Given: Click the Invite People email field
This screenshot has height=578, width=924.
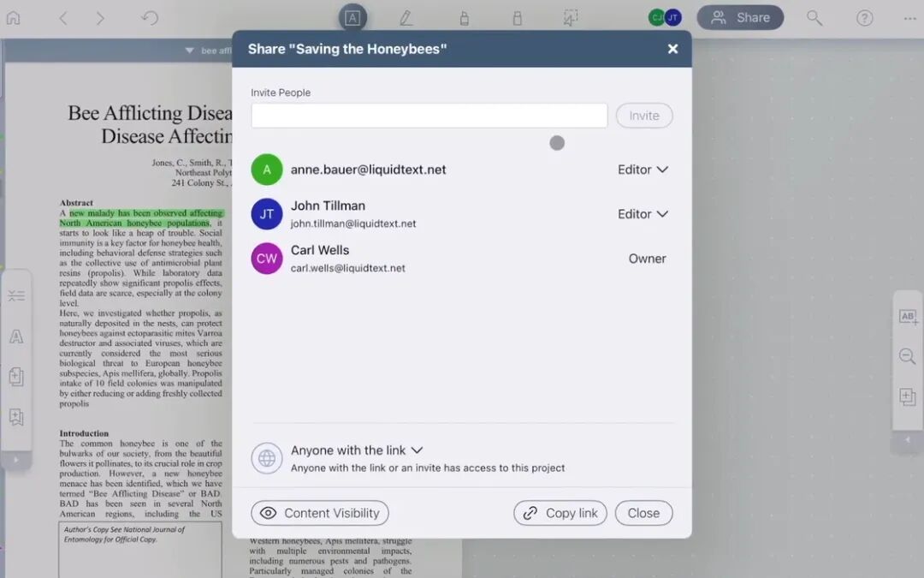Looking at the screenshot, I should [429, 116].
